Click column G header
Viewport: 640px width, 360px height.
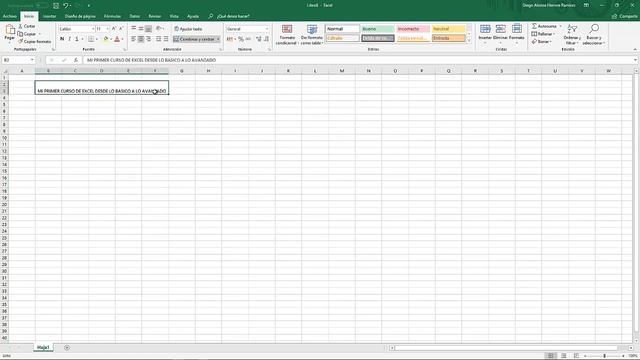pyautogui.click(x=182, y=71)
